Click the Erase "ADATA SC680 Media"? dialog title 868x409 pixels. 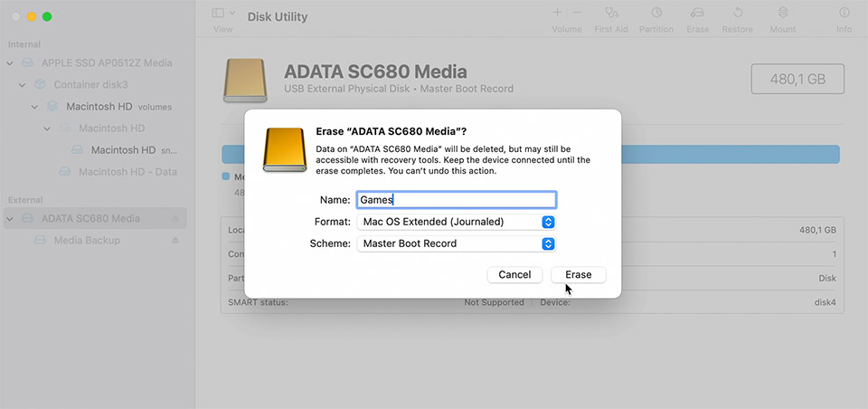click(x=392, y=131)
